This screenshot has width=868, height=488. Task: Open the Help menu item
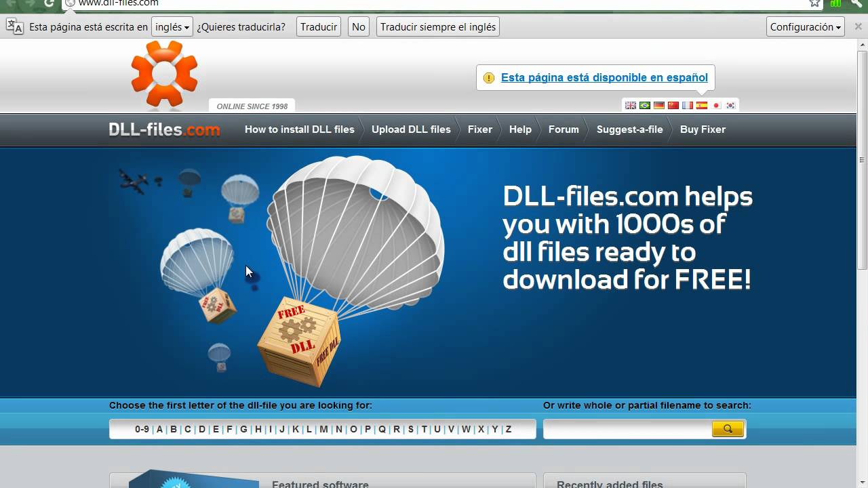(520, 129)
